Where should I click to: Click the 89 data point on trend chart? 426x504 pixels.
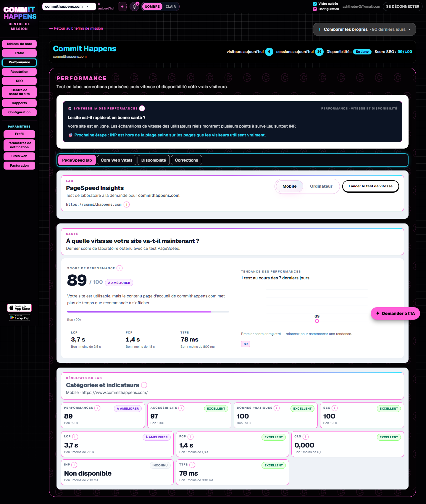point(317,321)
